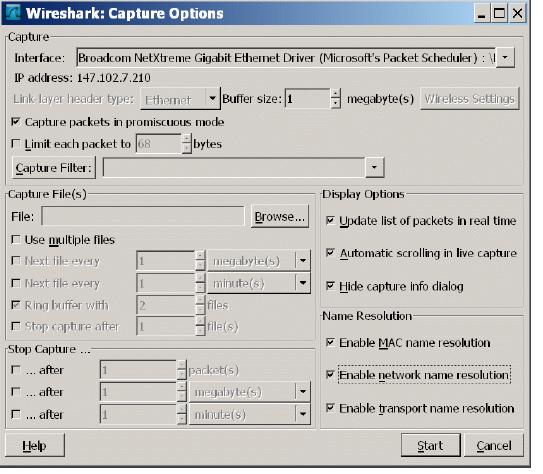Minimize the Capture Options window
The image size is (543, 474).
(x=481, y=14)
